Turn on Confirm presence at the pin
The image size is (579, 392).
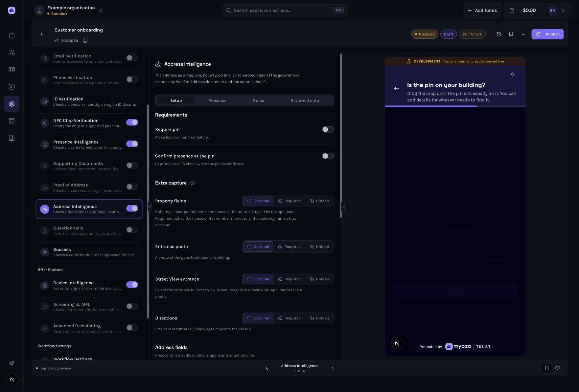click(x=328, y=156)
